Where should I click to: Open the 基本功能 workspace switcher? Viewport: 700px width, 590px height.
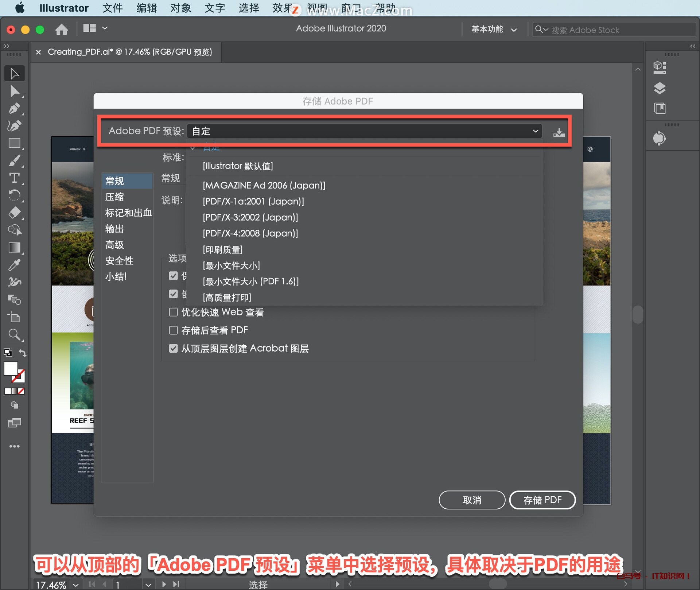(x=494, y=29)
